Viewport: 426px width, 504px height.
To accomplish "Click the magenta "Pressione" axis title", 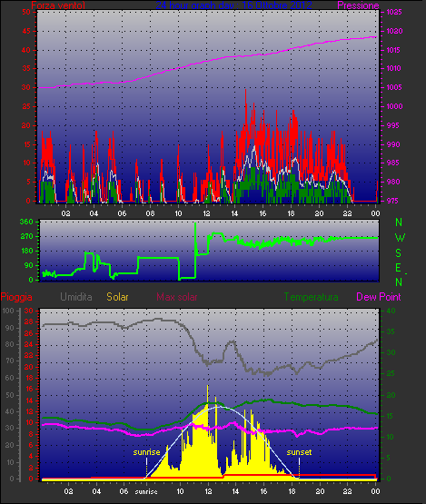I will pyautogui.click(x=358, y=5).
